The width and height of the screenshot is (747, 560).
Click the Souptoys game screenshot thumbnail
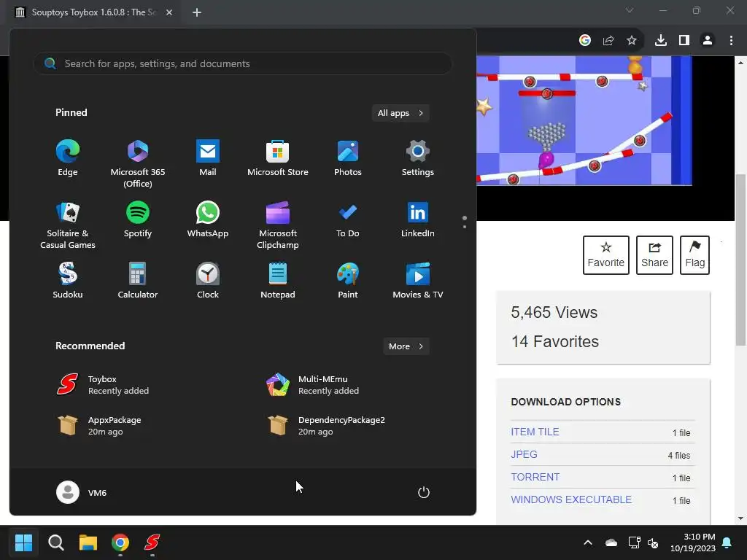pyautogui.click(x=584, y=120)
